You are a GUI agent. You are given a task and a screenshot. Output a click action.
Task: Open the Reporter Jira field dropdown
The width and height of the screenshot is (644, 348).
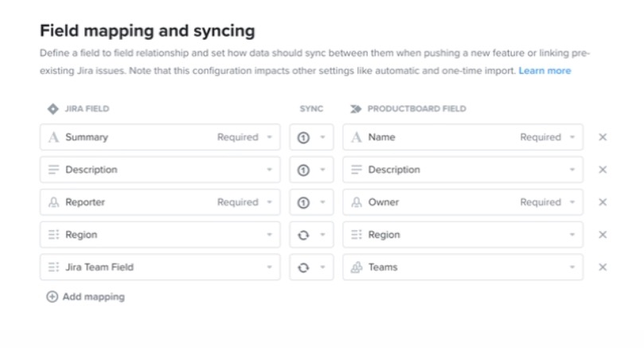coord(160,202)
